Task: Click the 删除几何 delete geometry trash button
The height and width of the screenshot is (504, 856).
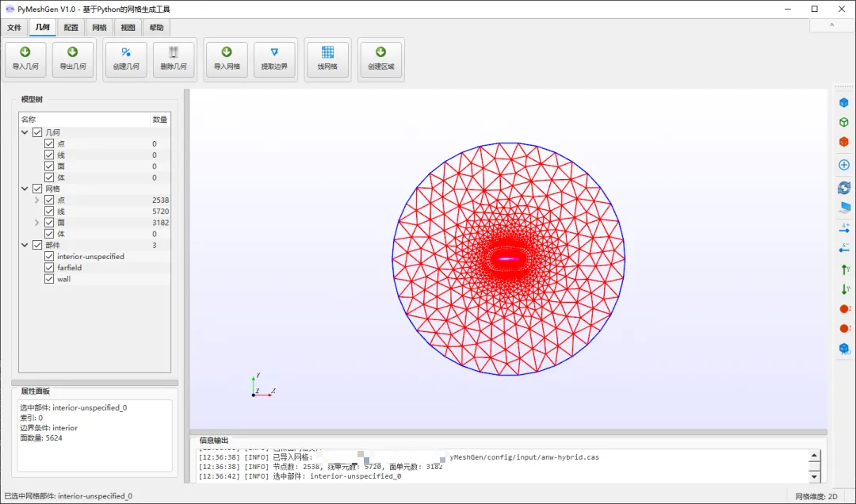Action: pos(174,59)
